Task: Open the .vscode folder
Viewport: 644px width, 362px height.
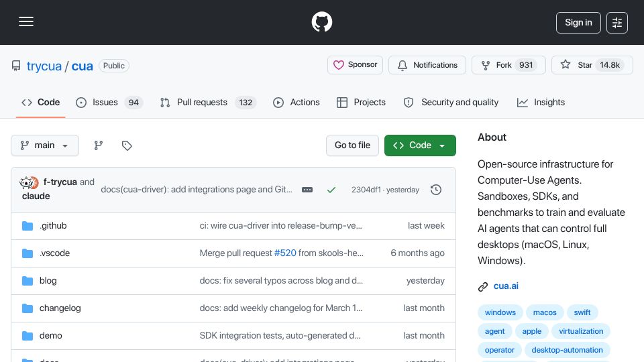Action: [x=54, y=253]
